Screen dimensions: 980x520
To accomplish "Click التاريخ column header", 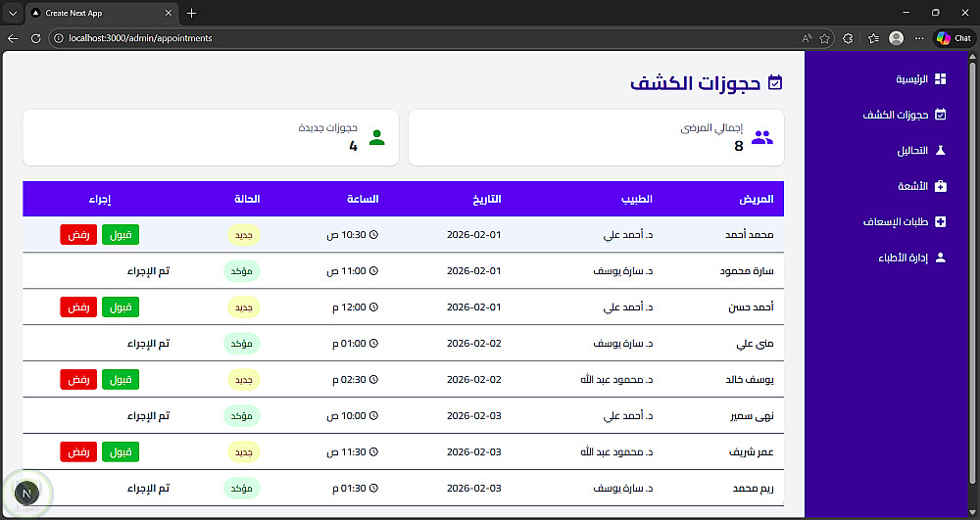I will click(x=487, y=199).
